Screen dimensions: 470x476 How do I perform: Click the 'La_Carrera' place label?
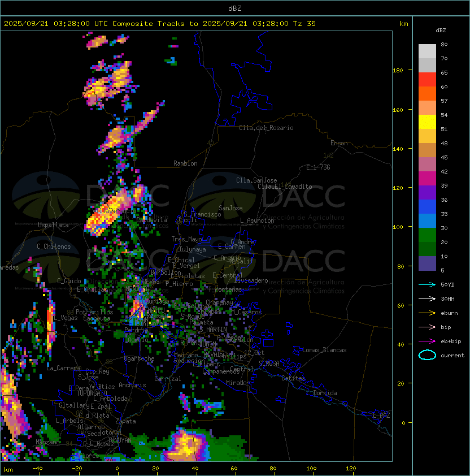click(63, 368)
